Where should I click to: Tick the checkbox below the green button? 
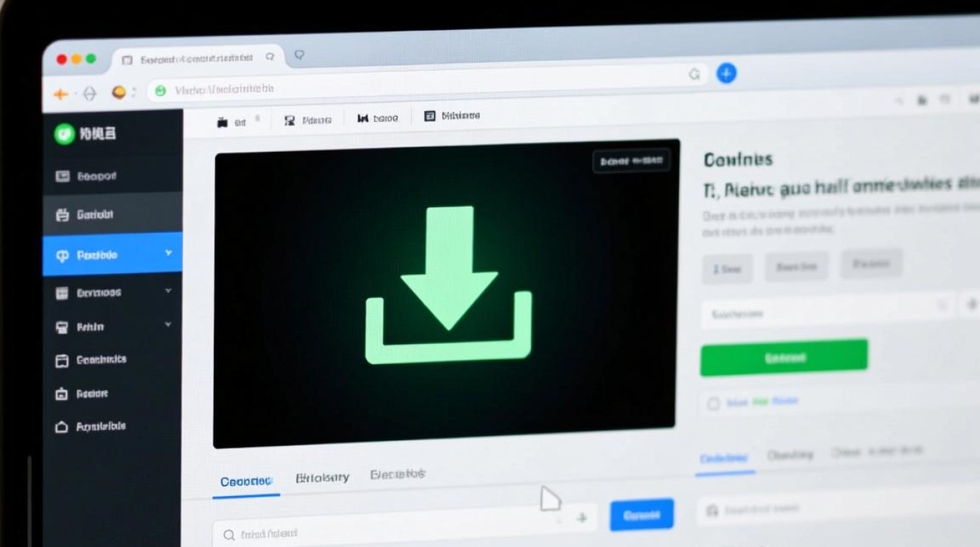coord(714,403)
